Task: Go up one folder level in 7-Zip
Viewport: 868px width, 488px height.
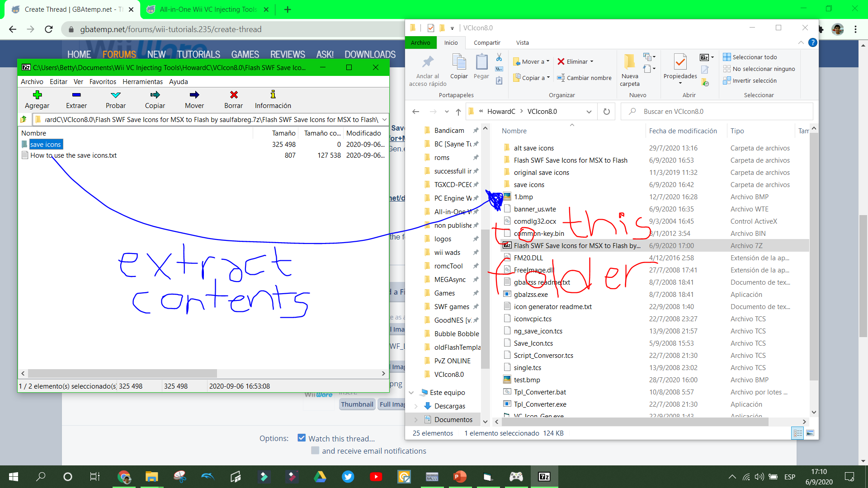Action: coord(24,119)
